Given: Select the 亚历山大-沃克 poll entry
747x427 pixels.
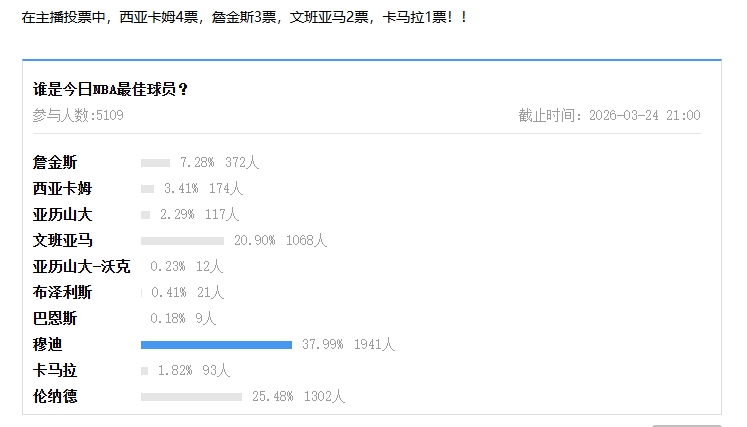Looking at the screenshot, I should coord(81,266).
